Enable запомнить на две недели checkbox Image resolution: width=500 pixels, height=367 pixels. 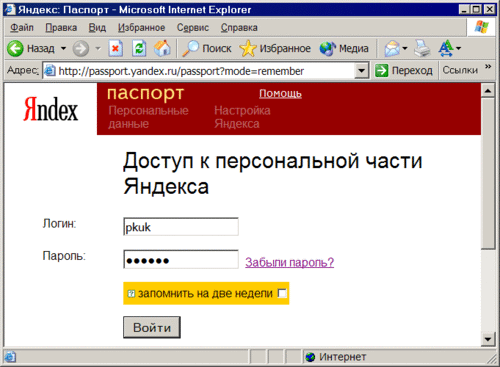[282, 293]
